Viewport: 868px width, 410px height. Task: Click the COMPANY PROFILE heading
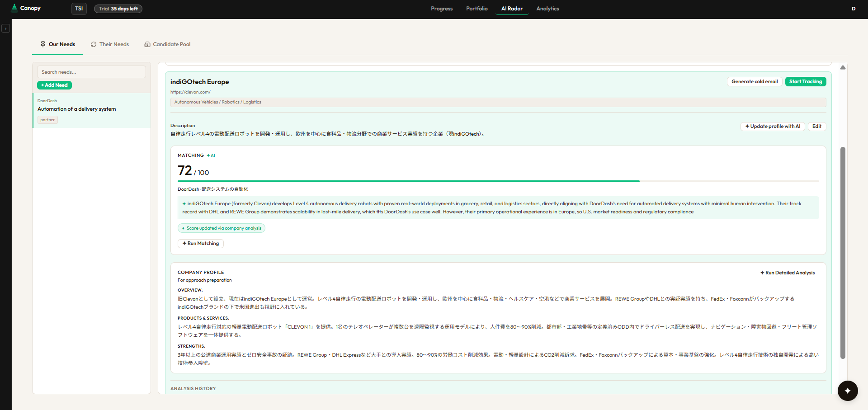201,273
